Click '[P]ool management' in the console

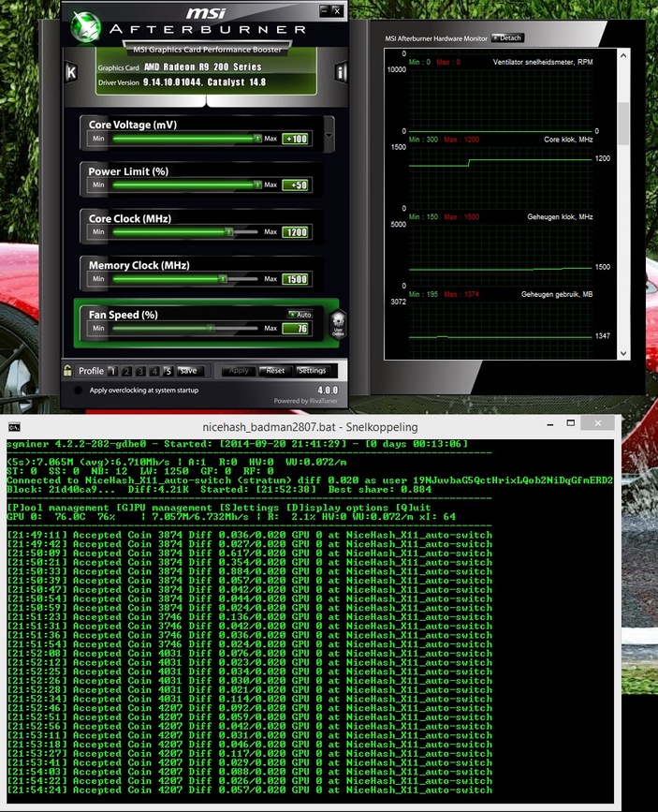[58, 508]
